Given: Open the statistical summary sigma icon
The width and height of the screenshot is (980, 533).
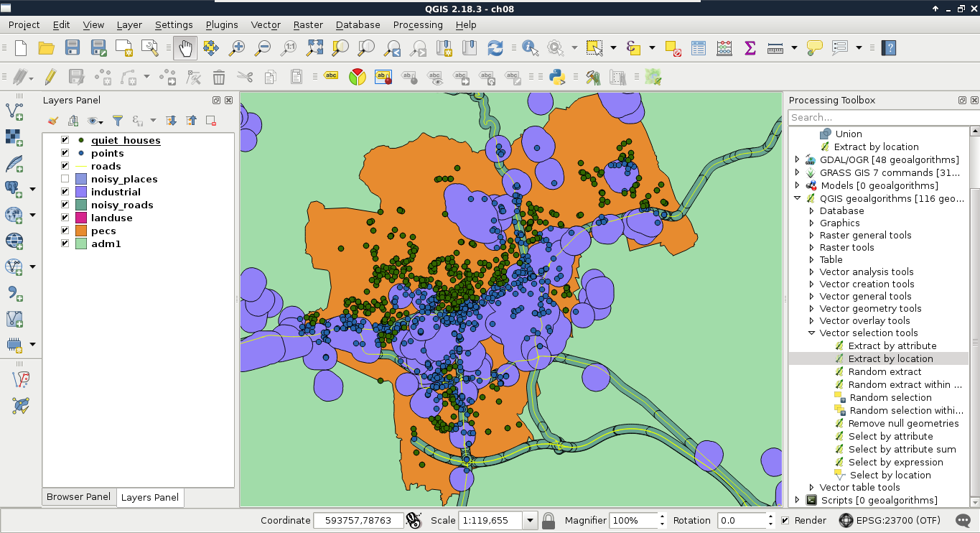Looking at the screenshot, I should [x=750, y=48].
